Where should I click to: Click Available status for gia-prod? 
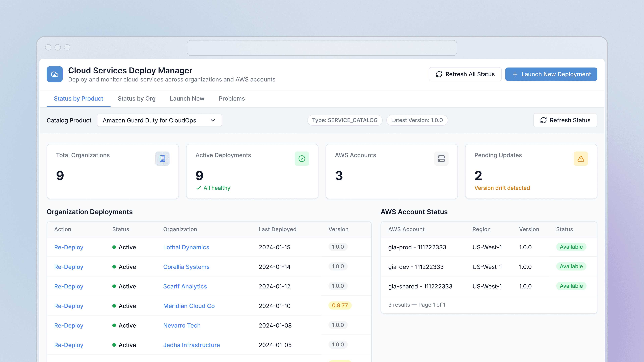tap(571, 247)
